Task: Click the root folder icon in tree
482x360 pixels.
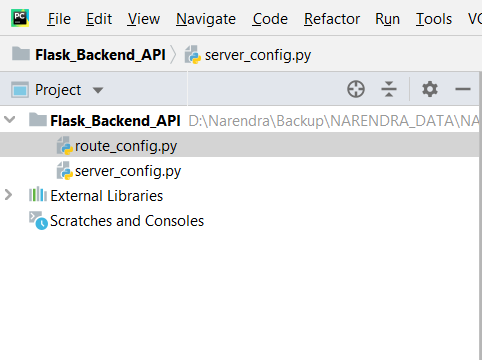Action: (x=38, y=119)
